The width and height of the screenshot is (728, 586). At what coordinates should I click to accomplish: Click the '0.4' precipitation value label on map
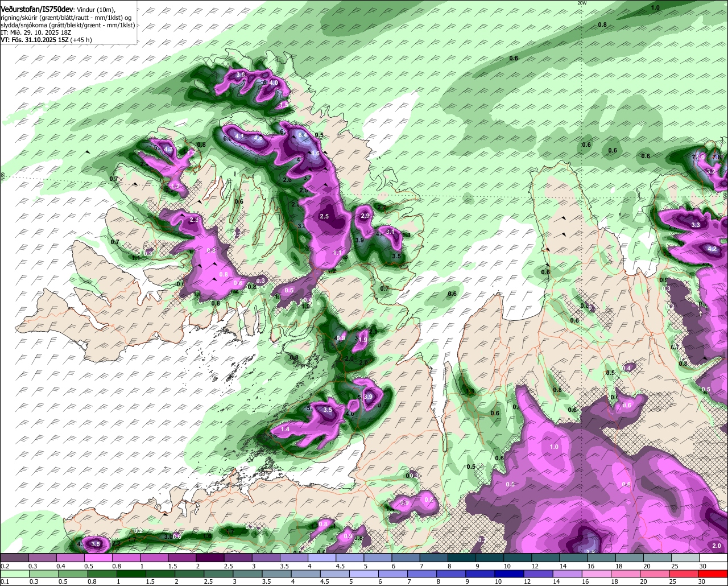pyautogui.click(x=627, y=368)
